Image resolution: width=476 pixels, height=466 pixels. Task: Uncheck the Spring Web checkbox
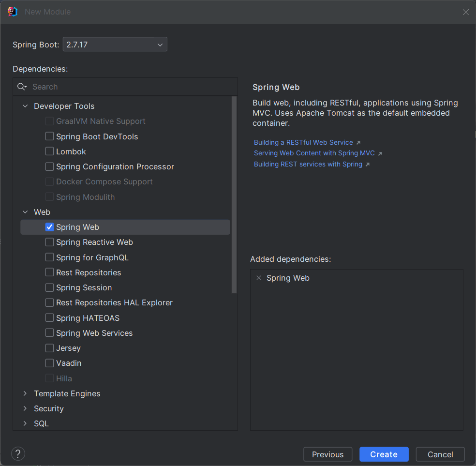click(x=49, y=227)
